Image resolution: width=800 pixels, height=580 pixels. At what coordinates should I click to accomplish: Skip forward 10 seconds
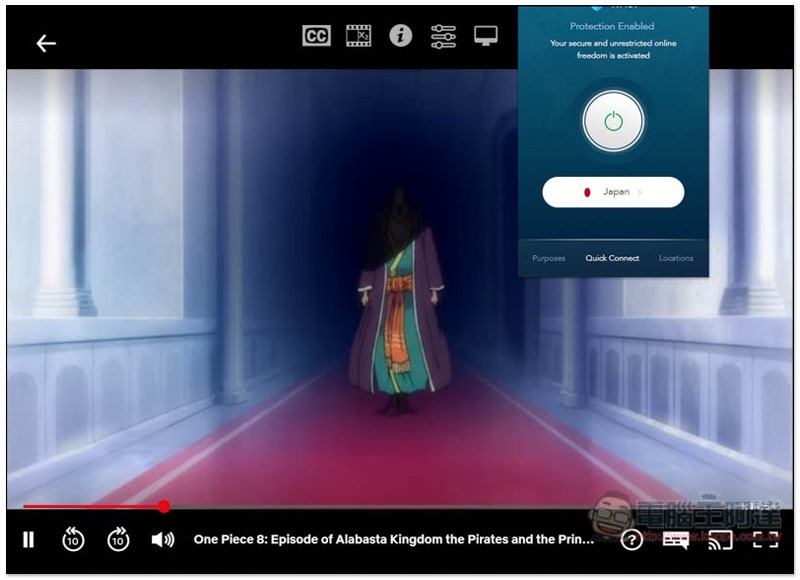click(118, 539)
